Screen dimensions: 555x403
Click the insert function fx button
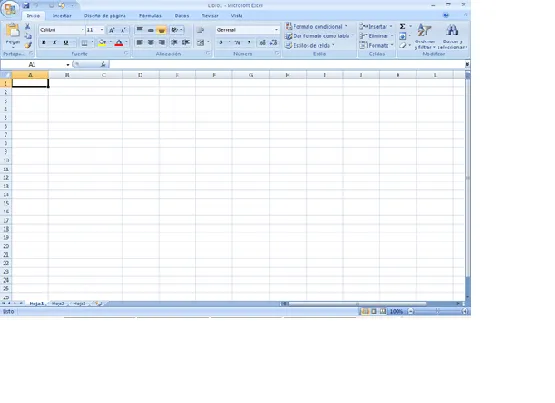tap(103, 64)
